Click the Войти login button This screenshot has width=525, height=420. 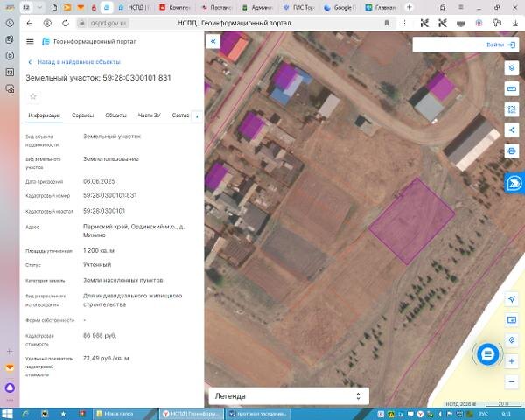point(500,45)
